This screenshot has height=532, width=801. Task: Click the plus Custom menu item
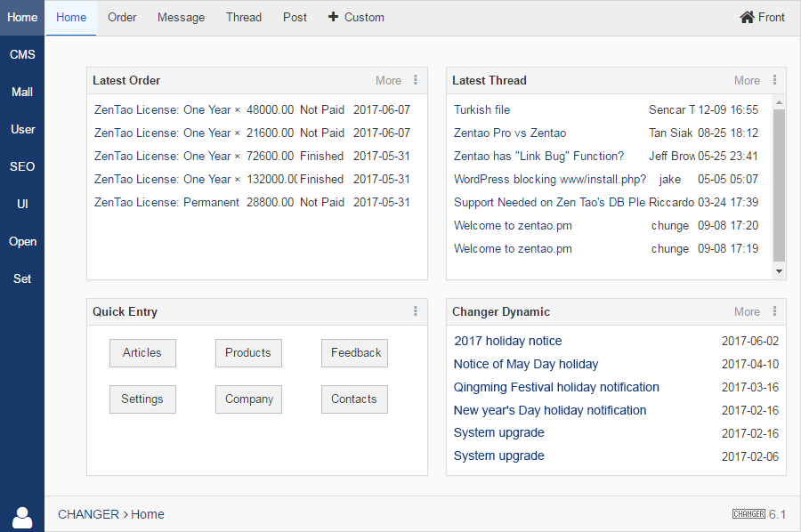(356, 18)
